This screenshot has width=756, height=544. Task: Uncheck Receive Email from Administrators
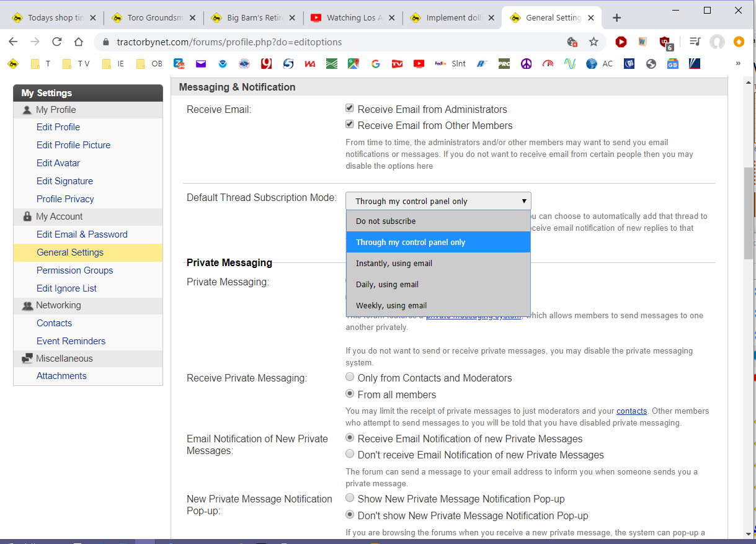pyautogui.click(x=350, y=109)
